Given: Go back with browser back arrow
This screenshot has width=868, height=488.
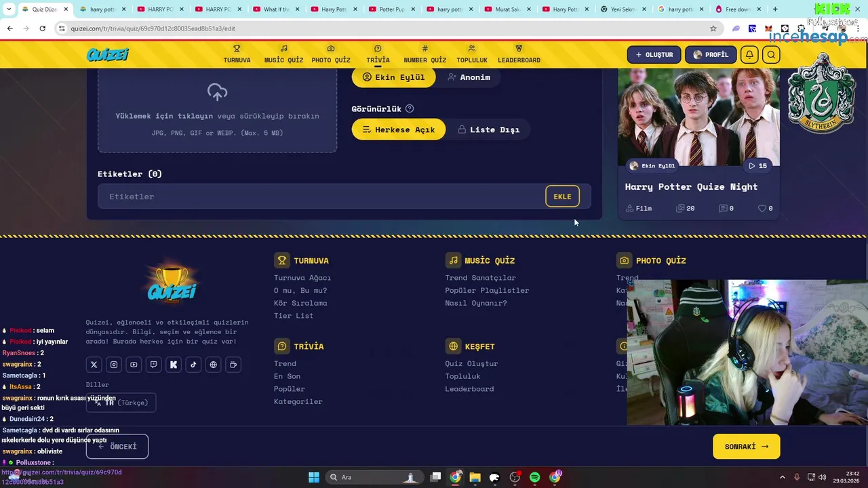Looking at the screenshot, I should coord(9,28).
